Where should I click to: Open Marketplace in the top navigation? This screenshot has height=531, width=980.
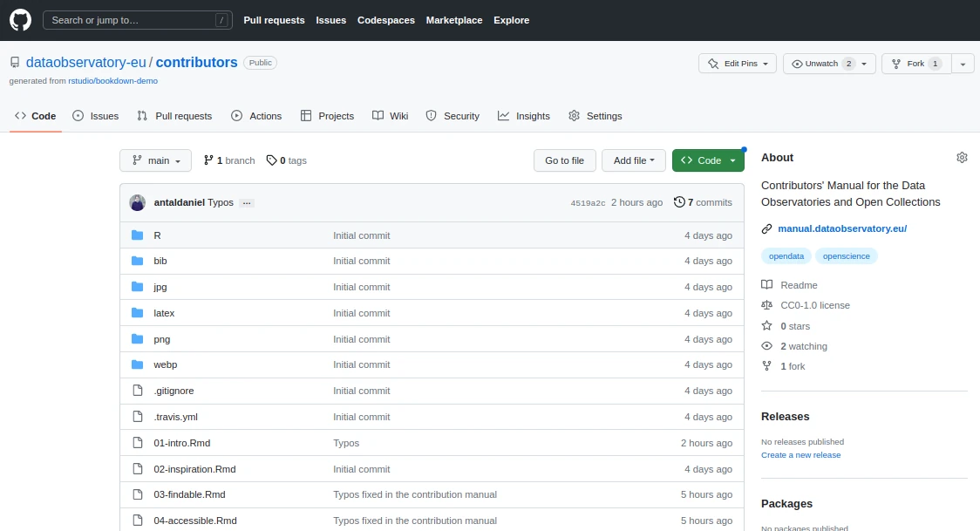click(453, 20)
